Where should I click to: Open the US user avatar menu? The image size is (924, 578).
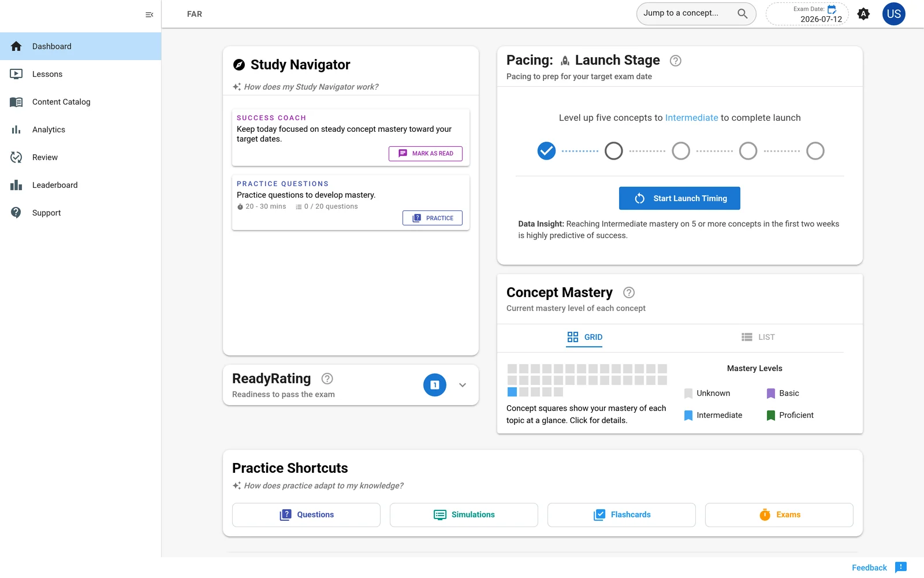[x=893, y=14]
